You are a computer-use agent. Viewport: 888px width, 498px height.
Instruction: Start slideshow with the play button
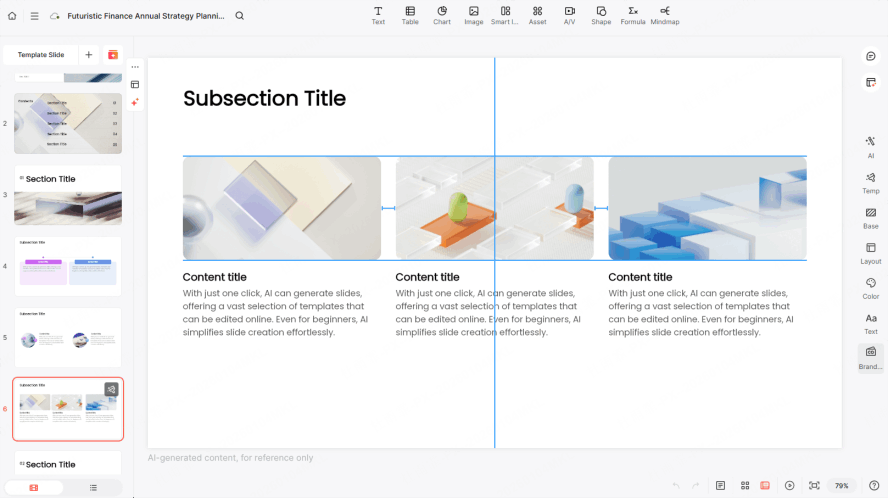(x=789, y=485)
